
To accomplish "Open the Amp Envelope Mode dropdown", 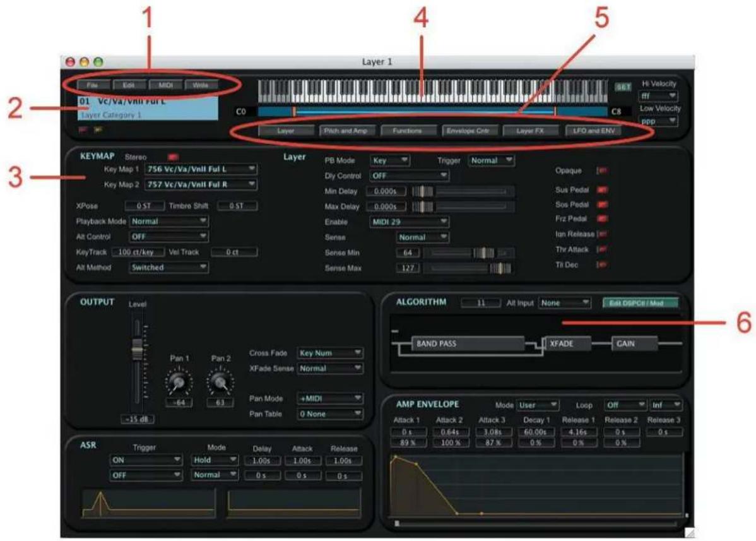I will (x=538, y=405).
